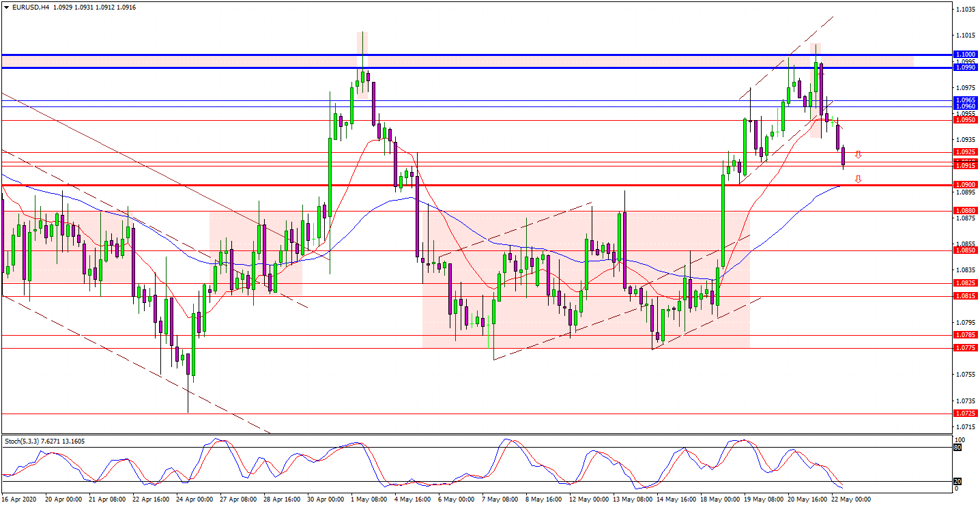This screenshot has height=507, width=980.
Task: Click the 1.0755 price axis value
Action: tap(966, 375)
